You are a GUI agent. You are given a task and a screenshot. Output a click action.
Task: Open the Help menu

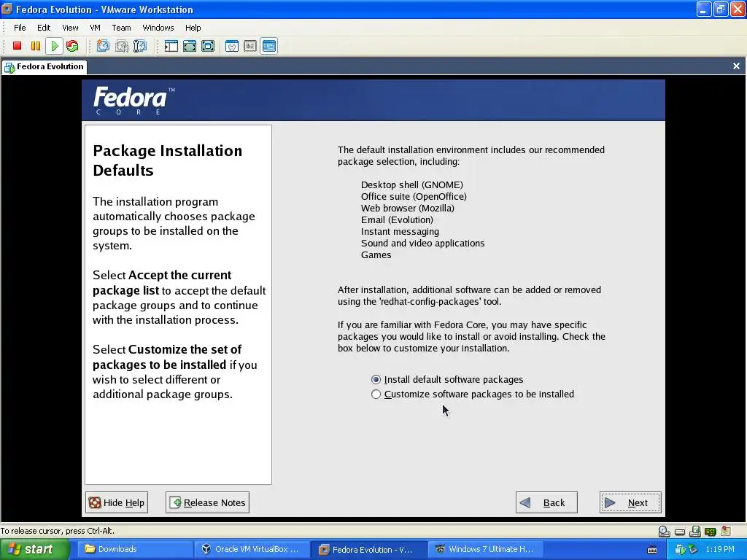[x=193, y=28]
